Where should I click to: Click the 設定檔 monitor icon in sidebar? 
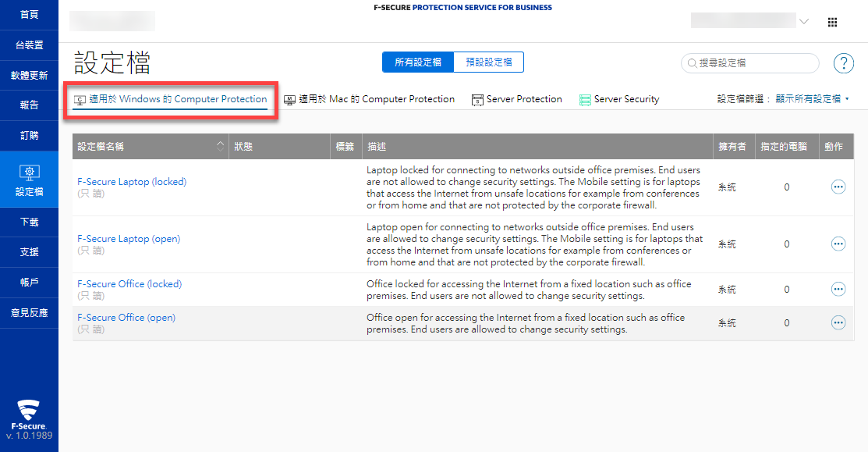click(x=29, y=172)
